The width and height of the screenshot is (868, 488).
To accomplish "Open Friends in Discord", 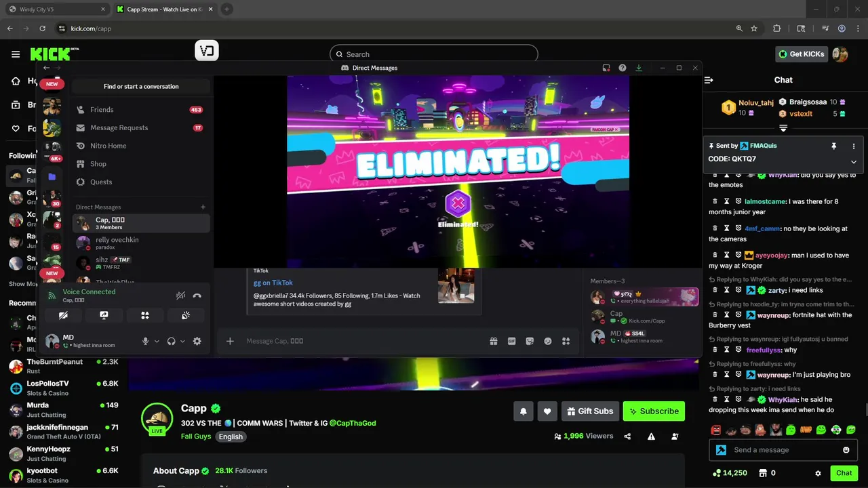I will coord(141,109).
